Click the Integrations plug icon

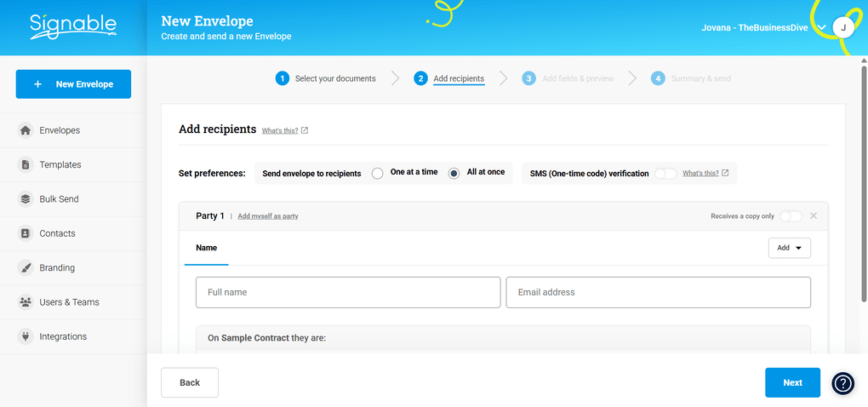(x=26, y=336)
